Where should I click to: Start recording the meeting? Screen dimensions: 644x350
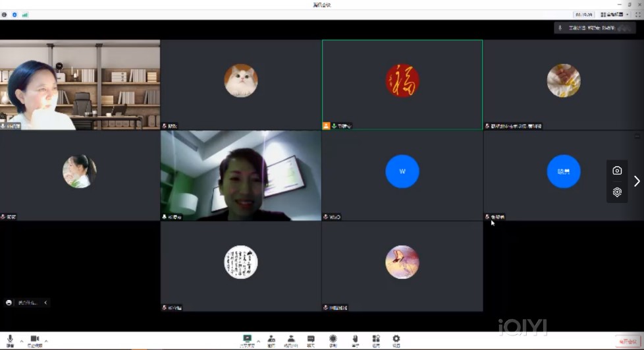point(333,339)
